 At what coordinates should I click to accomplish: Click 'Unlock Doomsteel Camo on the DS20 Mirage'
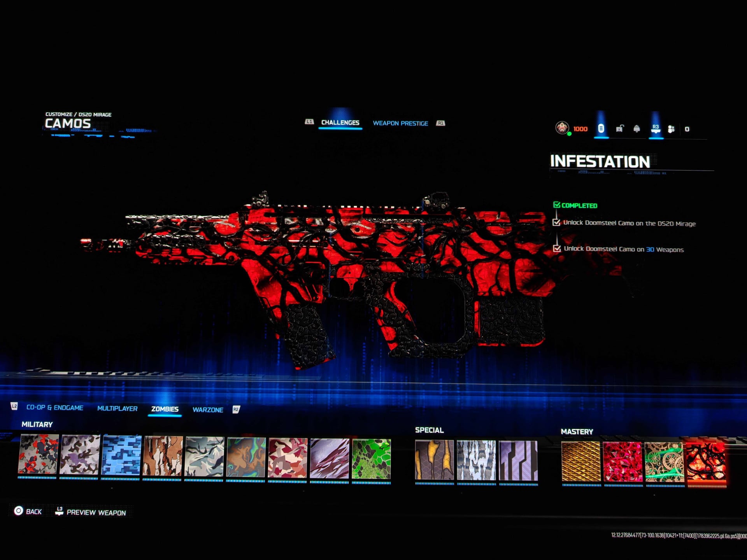point(629,223)
